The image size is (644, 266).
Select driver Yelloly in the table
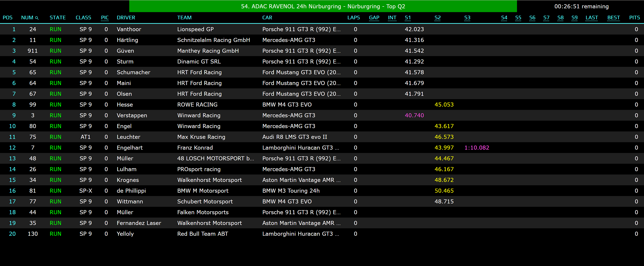coord(125,234)
